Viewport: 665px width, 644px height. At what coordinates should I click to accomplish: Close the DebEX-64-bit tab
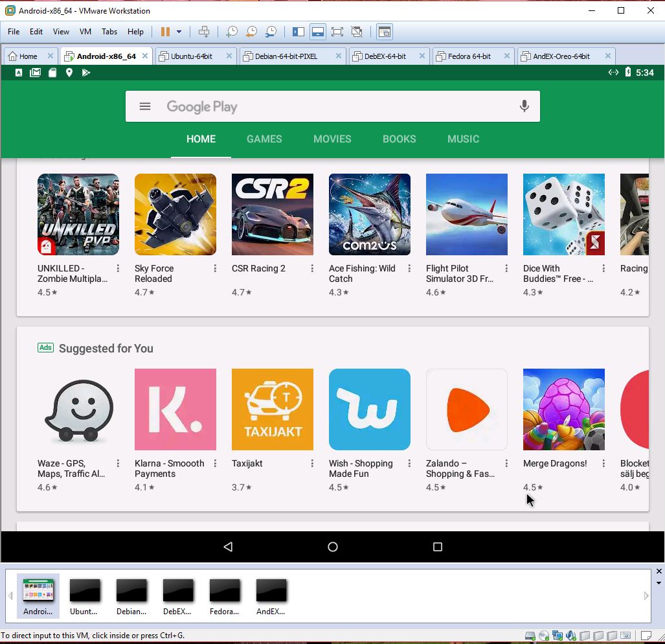coord(422,56)
